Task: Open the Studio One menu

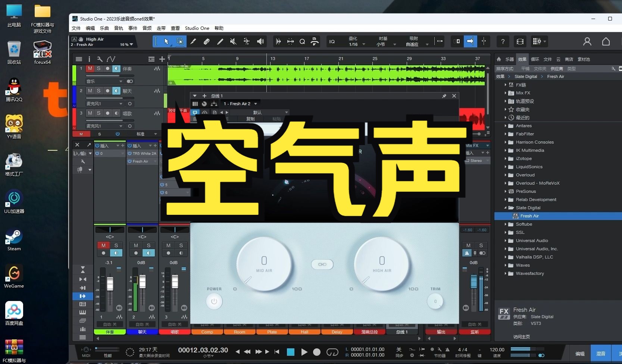Action: pyautogui.click(x=197, y=28)
